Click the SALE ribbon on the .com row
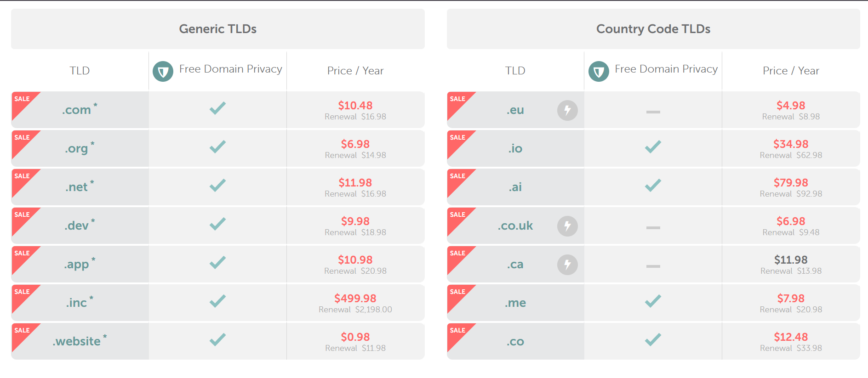Viewport: 868px width, 378px height. [22, 100]
